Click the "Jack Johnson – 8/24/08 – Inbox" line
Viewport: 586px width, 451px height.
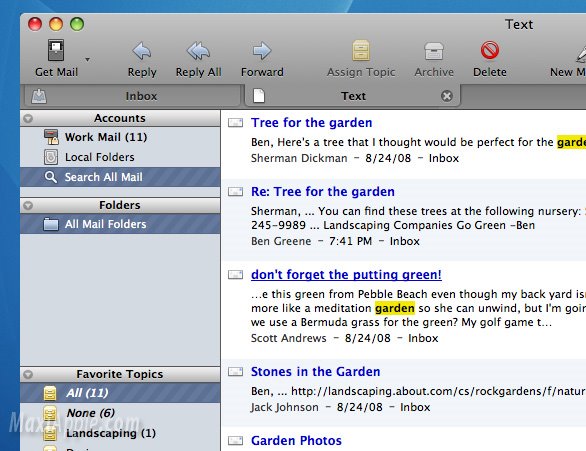(x=340, y=407)
